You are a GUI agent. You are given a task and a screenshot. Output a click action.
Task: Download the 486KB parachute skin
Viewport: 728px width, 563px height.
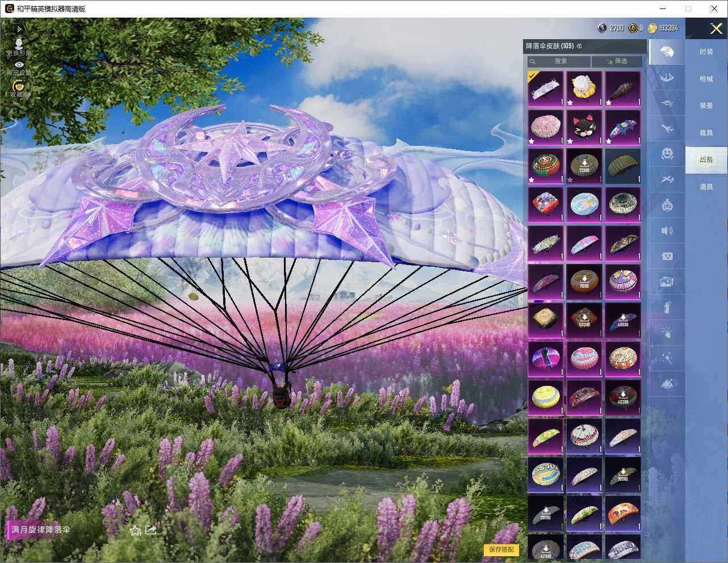pos(623,320)
